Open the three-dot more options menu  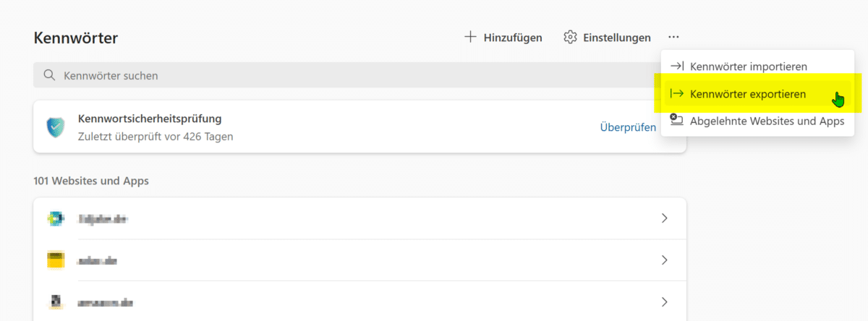pyautogui.click(x=673, y=37)
